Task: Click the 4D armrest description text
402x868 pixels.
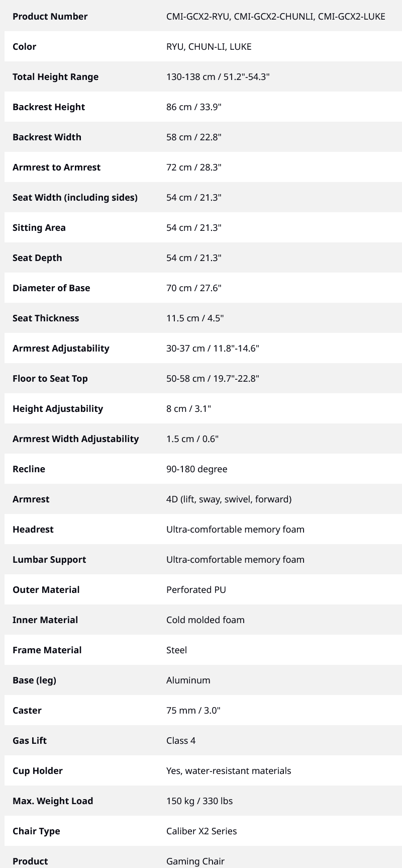Action: (229, 499)
